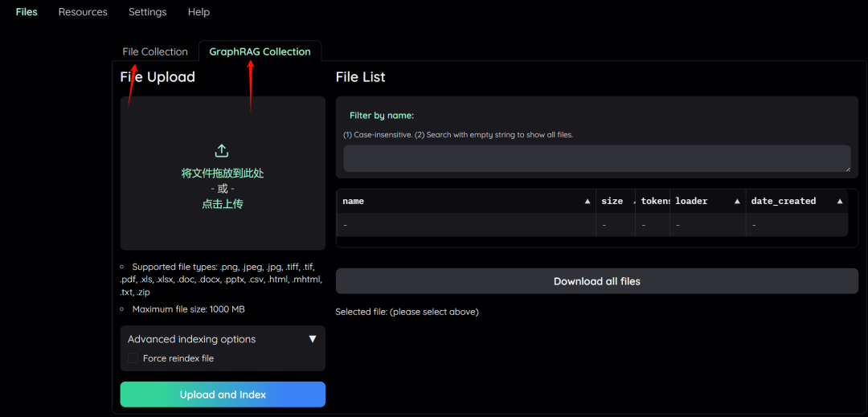Click the Download all files button
This screenshot has height=417, width=868.
tap(596, 281)
